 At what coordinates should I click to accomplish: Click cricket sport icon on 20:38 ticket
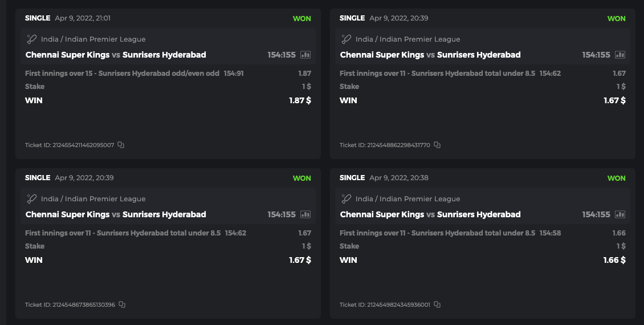[347, 199]
